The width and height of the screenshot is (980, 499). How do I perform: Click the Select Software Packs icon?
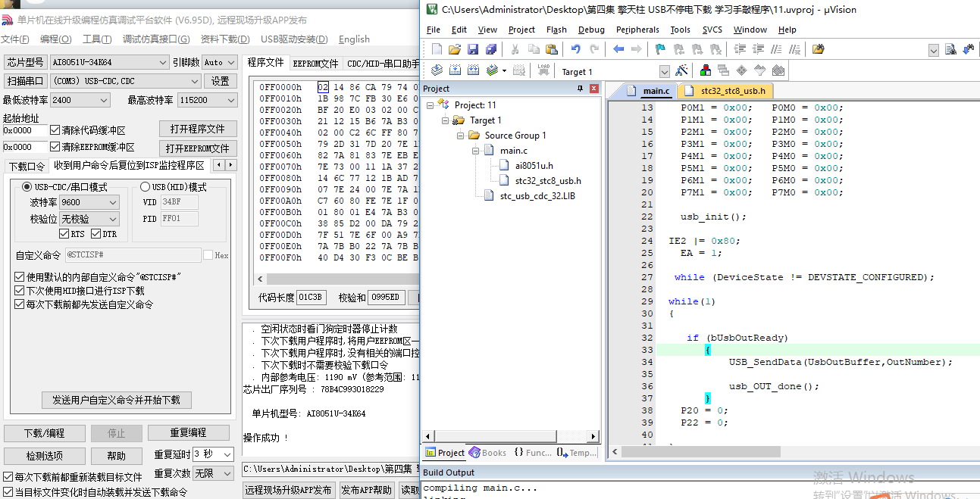pyautogui.click(x=759, y=70)
